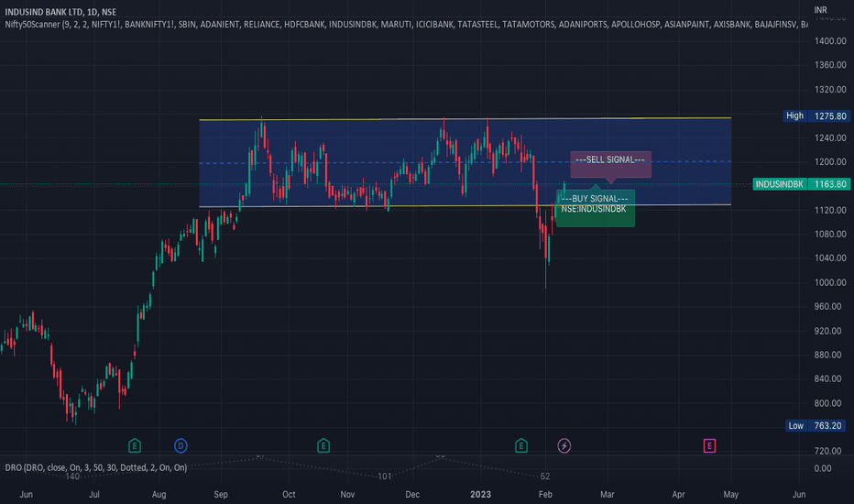This screenshot has height=504, width=854.
Task: Click the 1360.00 price axis label
Action: (x=830, y=65)
